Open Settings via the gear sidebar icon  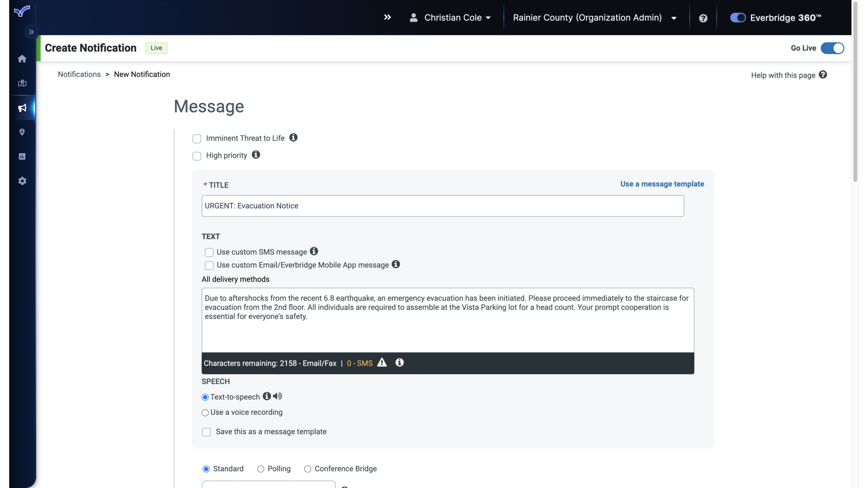point(22,181)
